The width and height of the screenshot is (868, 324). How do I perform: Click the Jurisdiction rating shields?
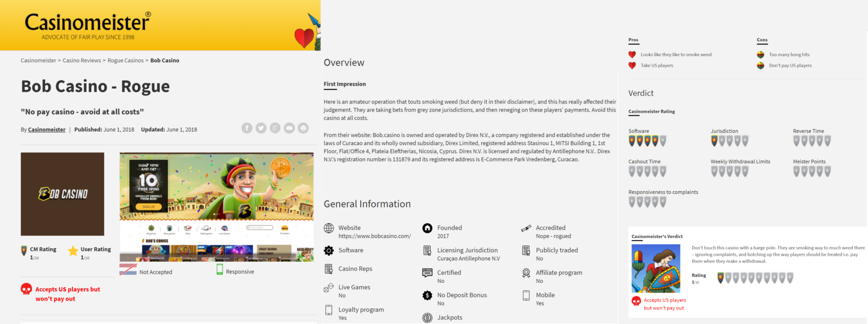(x=730, y=141)
